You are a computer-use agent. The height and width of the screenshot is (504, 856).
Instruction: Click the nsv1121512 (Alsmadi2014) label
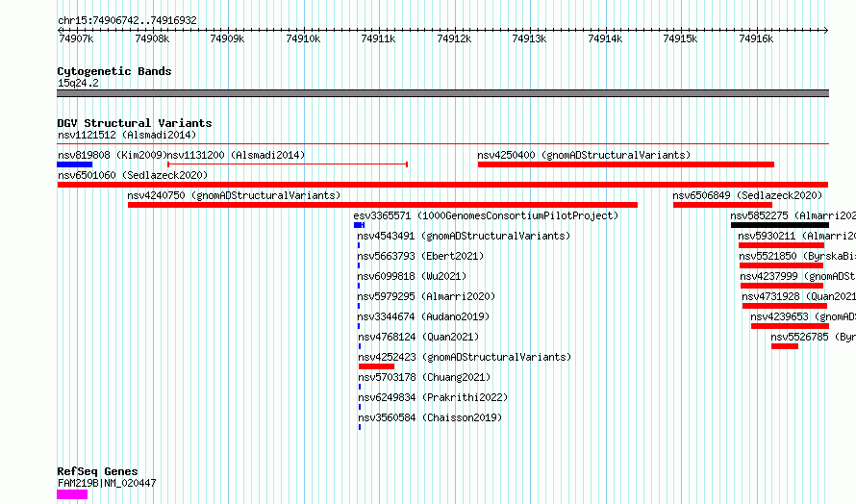tap(127, 135)
